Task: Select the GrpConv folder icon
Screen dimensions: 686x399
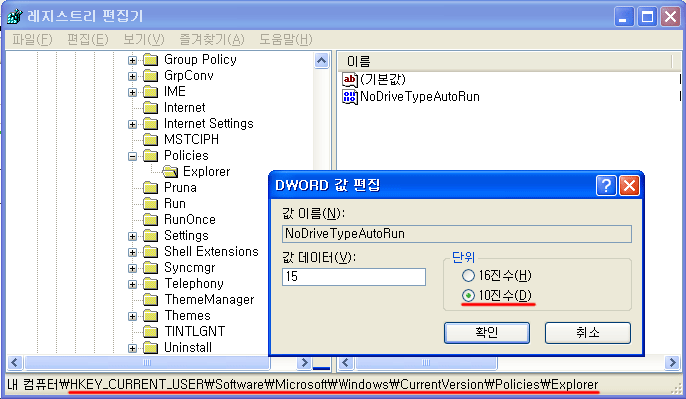Action: [x=150, y=76]
